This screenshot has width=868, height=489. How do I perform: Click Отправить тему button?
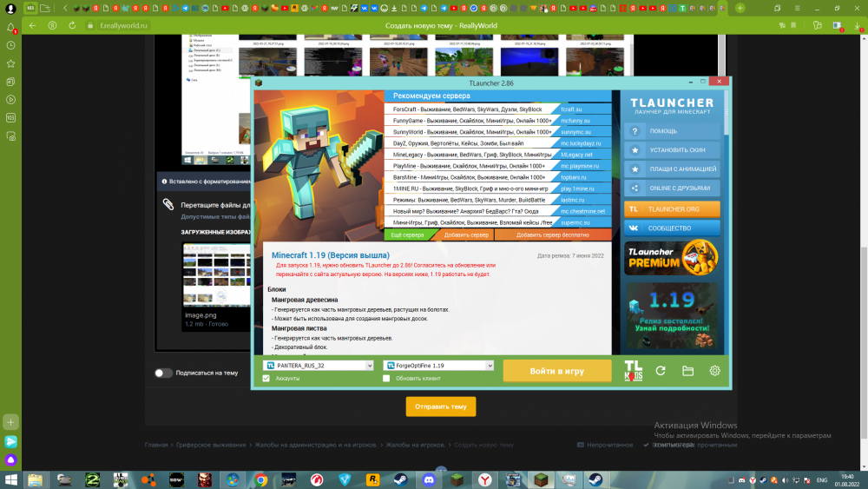pyautogui.click(x=441, y=406)
